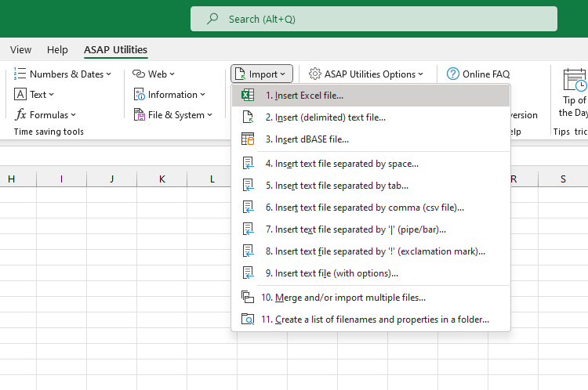Click the Import document icon

pos(240,74)
